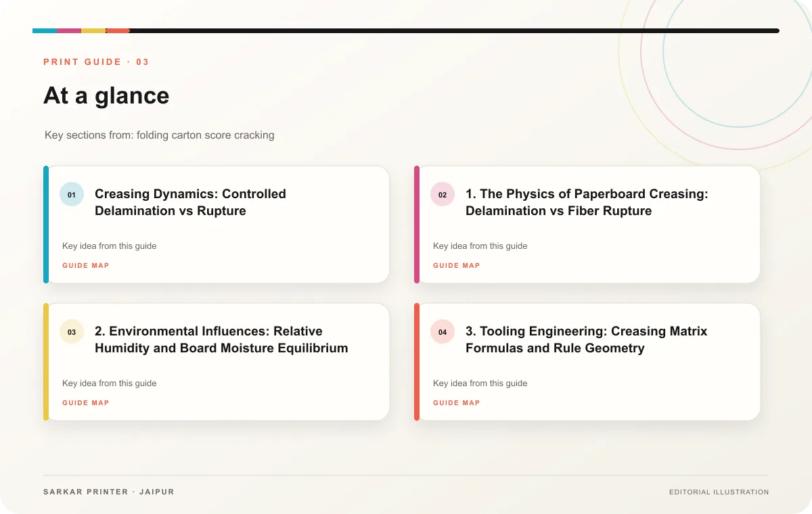812x514 pixels.
Task: Click 'Key idea from this guide' in card 01
Action: [110, 246]
